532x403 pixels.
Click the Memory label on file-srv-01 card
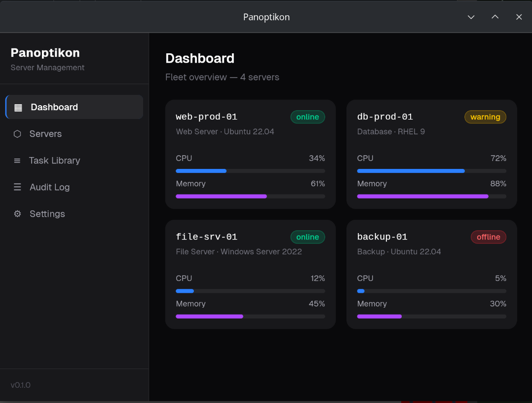tap(190, 304)
